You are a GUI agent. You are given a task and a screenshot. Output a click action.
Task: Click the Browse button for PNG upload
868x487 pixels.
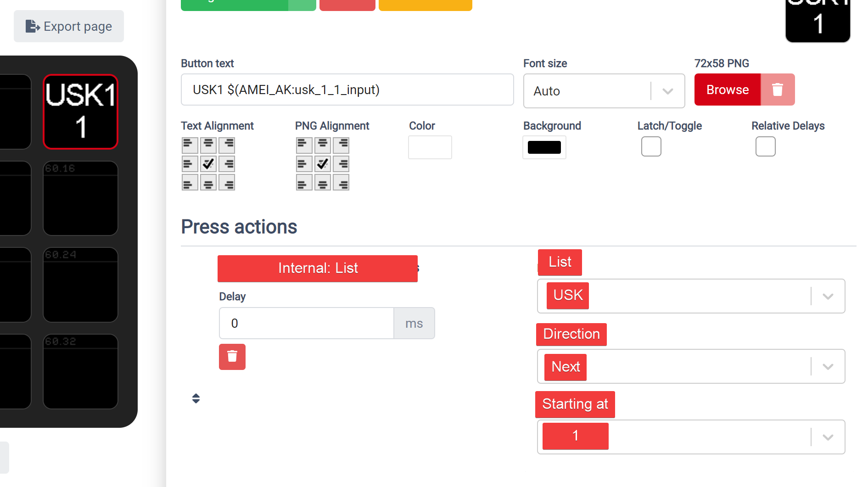pyautogui.click(x=727, y=90)
